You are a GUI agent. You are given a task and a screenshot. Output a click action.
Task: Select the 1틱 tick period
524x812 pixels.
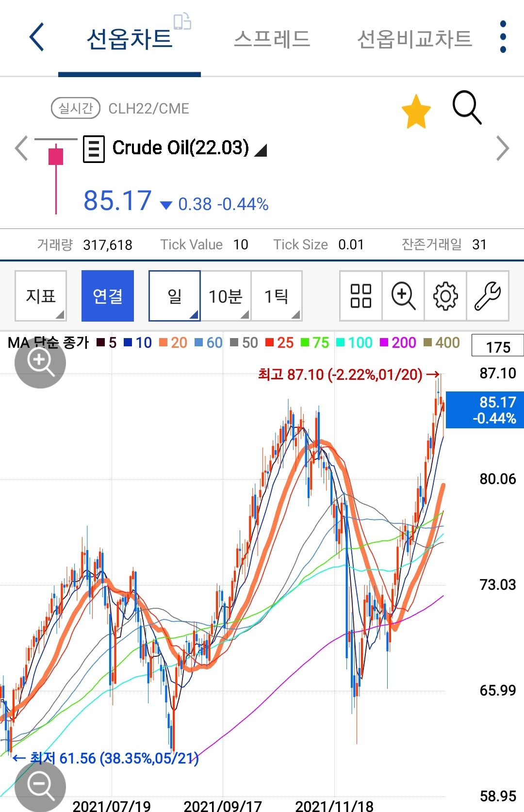277,296
